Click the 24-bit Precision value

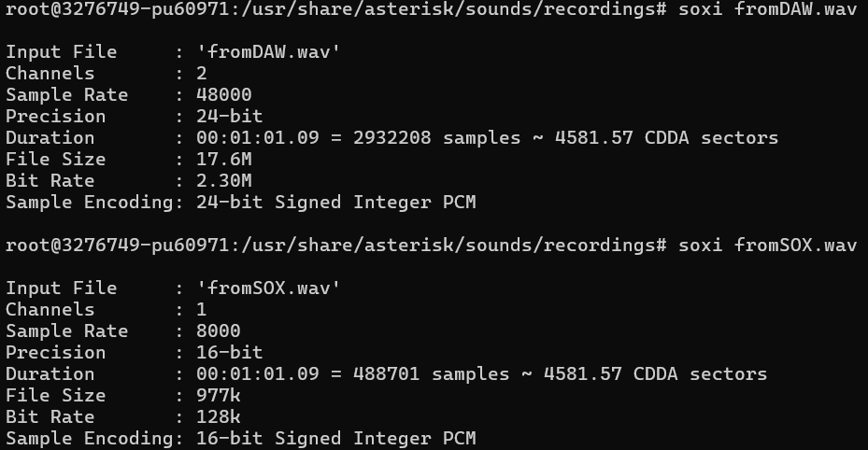tap(229, 117)
